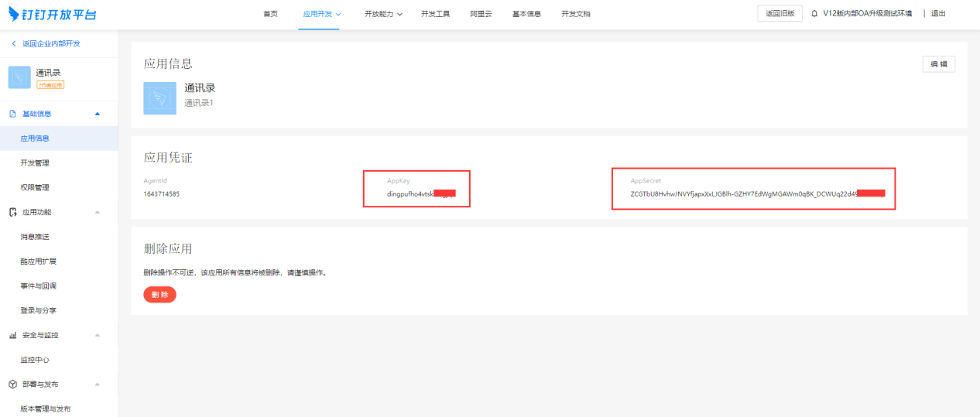Screen dimensions: 980x417
Task: Open 开发文档 in top navigation
Action: coord(575,14)
